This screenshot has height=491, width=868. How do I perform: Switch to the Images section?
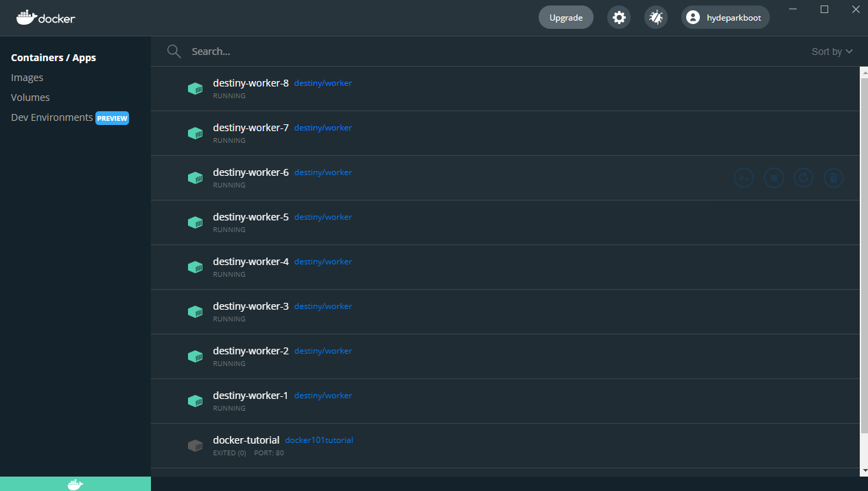27,77
